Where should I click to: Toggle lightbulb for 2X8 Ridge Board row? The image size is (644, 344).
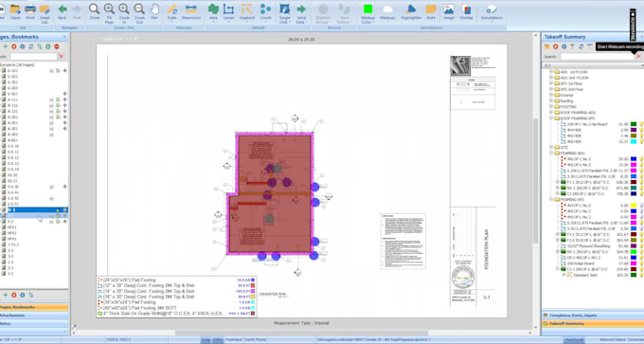click(x=641, y=263)
